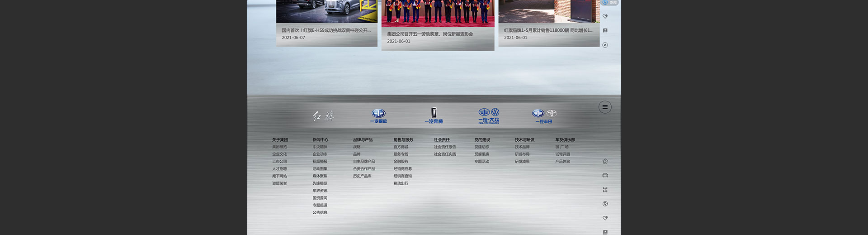
Task: Select the 一汽奔腾 brand logo
Action: 434,115
